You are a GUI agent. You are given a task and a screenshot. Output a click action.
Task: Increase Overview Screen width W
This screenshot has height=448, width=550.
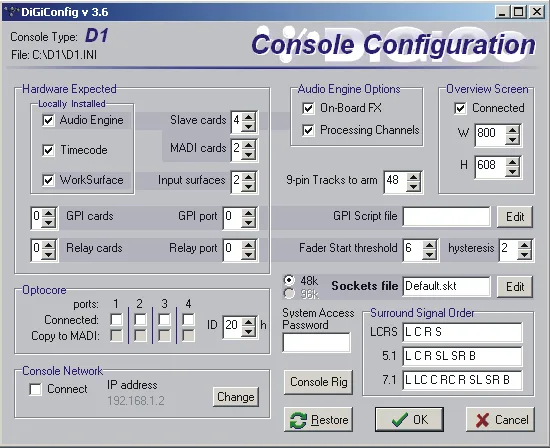coord(512,131)
